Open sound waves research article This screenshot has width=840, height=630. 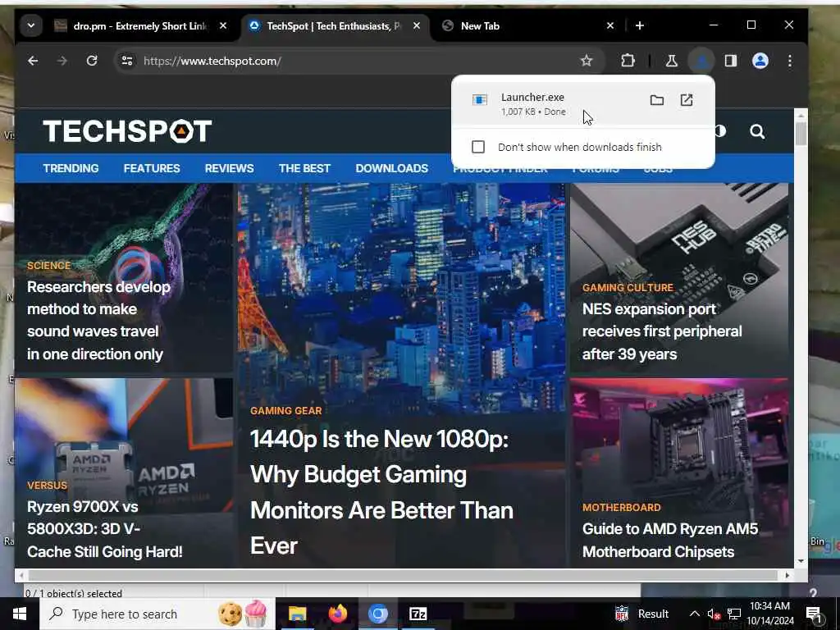[x=98, y=321]
